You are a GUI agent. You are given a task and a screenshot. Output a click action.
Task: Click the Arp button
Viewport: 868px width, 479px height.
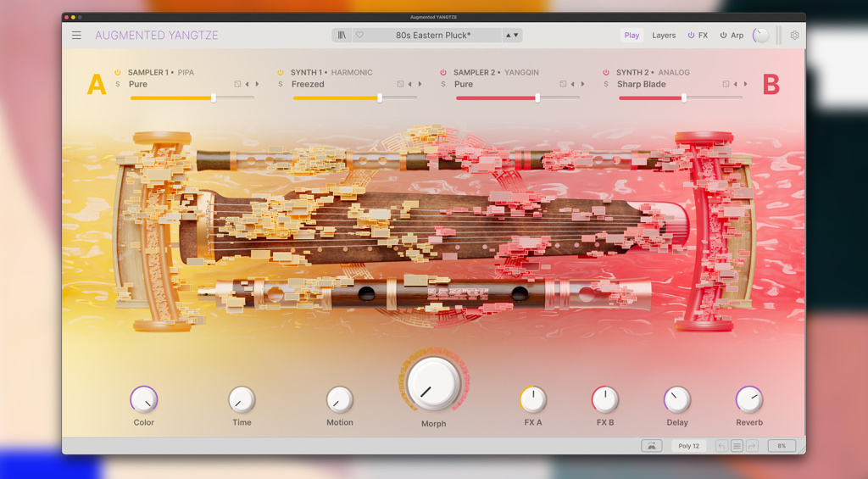[732, 35]
